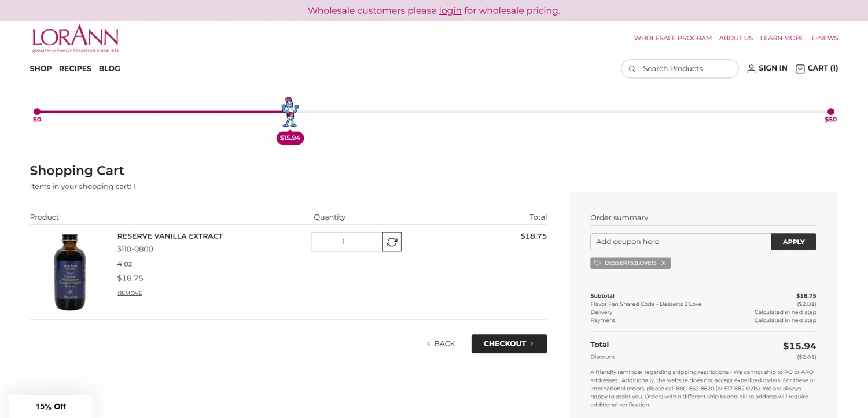This screenshot has width=868, height=418.
Task: Click the user account icon
Action: (x=751, y=69)
